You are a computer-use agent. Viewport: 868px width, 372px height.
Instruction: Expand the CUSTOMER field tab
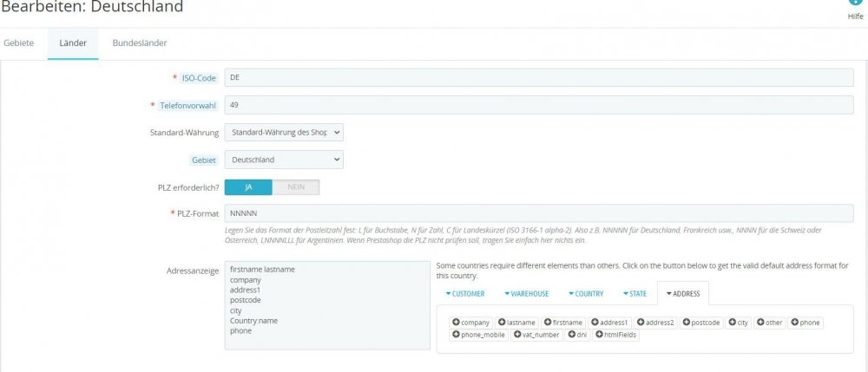coord(465,293)
